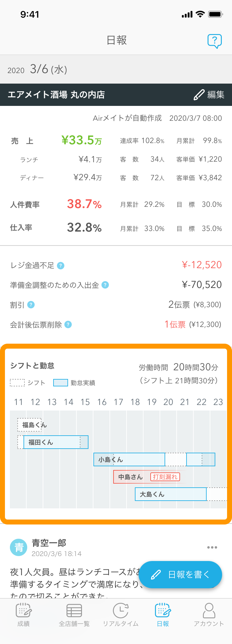Select the 日報 tab in bottom bar

(x=163, y=615)
